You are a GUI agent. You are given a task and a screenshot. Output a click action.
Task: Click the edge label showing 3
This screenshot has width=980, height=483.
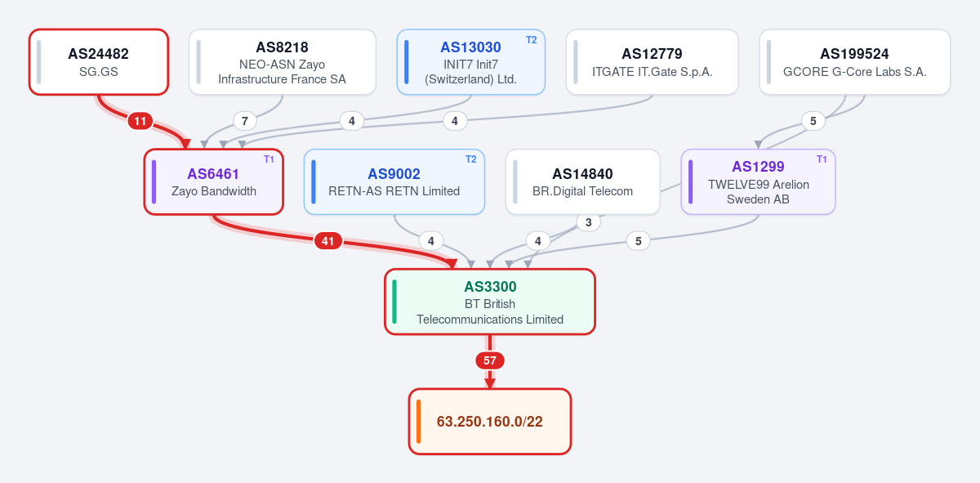click(588, 222)
